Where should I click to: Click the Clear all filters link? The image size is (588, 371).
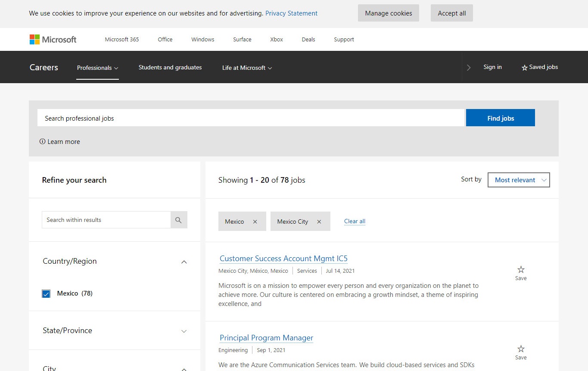[355, 221]
